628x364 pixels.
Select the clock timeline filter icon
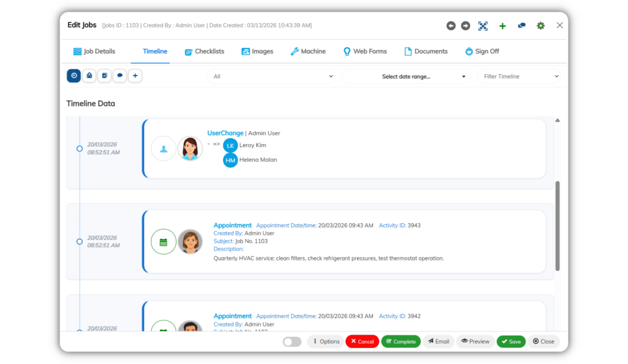[74, 75]
